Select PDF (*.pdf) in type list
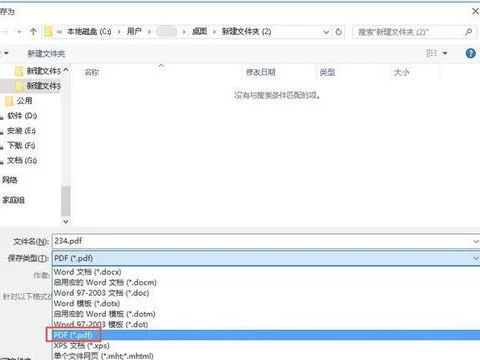The image size is (480, 360). pyautogui.click(x=266, y=335)
